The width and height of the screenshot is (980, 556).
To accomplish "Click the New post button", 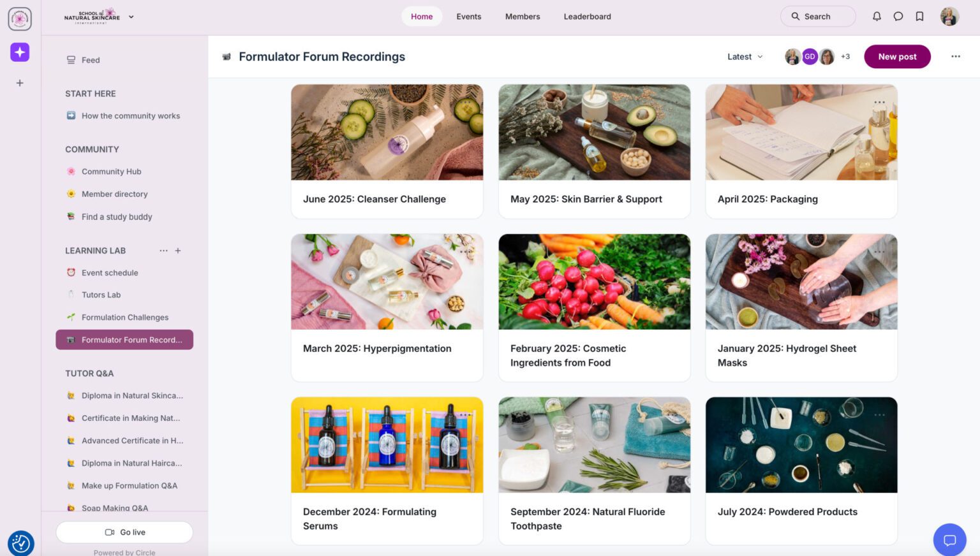I will tap(897, 57).
